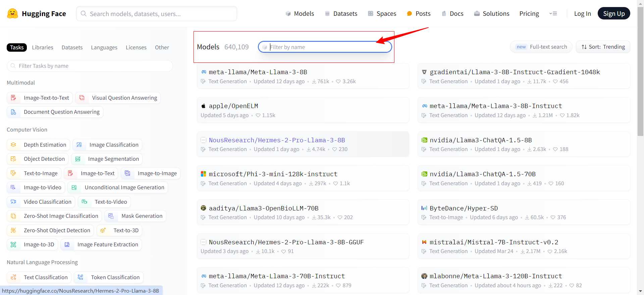Open the Sort: Trending dropdown
The height and width of the screenshot is (295, 644).
[603, 47]
